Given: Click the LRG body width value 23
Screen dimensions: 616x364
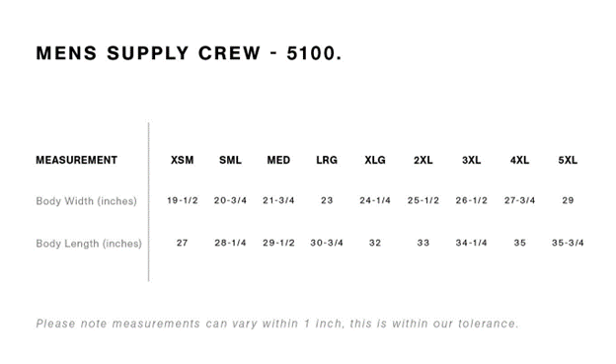Looking at the screenshot, I should click(327, 200).
